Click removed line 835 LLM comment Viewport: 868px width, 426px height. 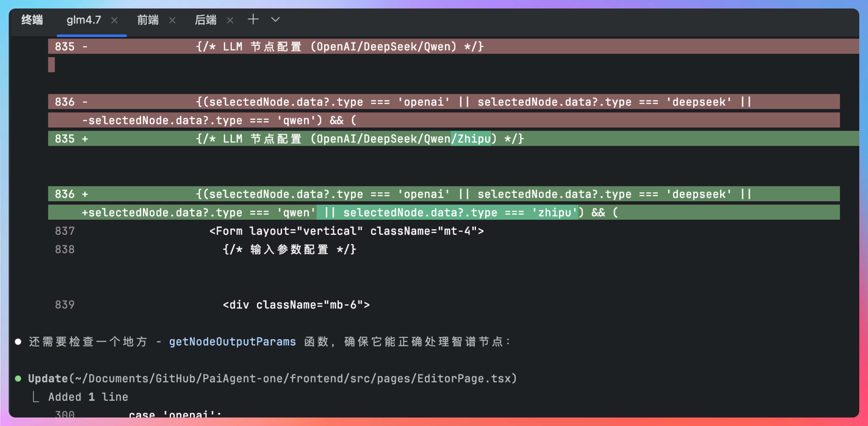click(340, 47)
